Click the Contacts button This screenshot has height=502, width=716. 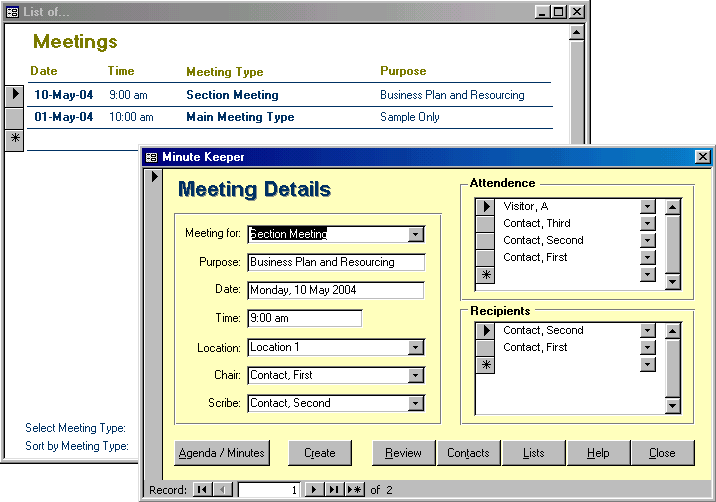[x=468, y=453]
